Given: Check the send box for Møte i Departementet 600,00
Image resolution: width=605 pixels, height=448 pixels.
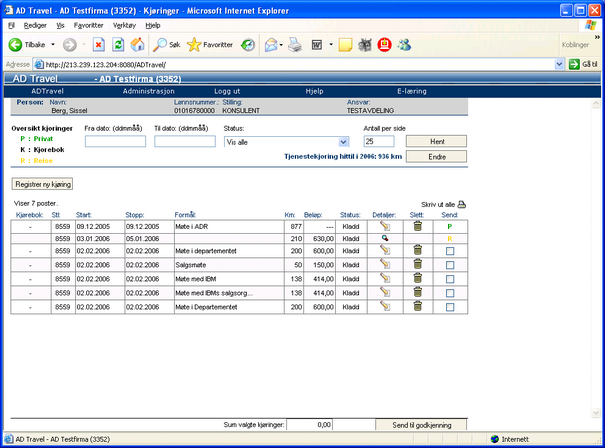Looking at the screenshot, I should (x=450, y=308).
